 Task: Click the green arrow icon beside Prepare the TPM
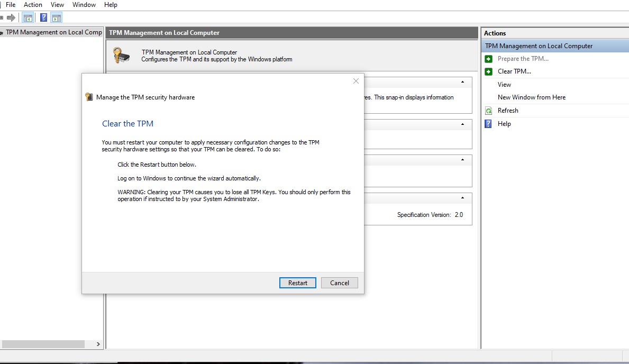488,59
